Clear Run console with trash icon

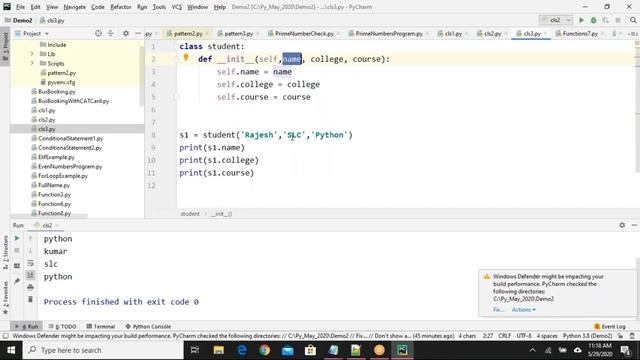(31, 300)
